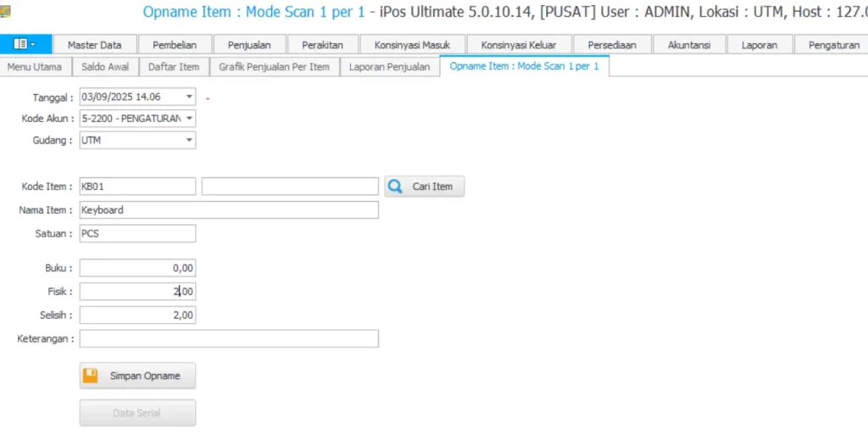Image resolution: width=868 pixels, height=435 pixels.
Task: Switch to the Saldo Awal tab
Action: 105,67
